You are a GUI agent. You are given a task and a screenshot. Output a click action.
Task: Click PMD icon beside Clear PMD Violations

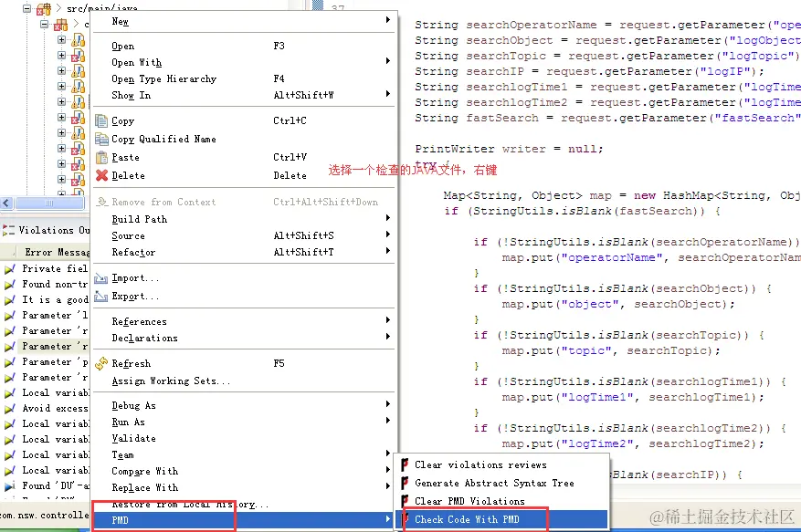point(405,501)
